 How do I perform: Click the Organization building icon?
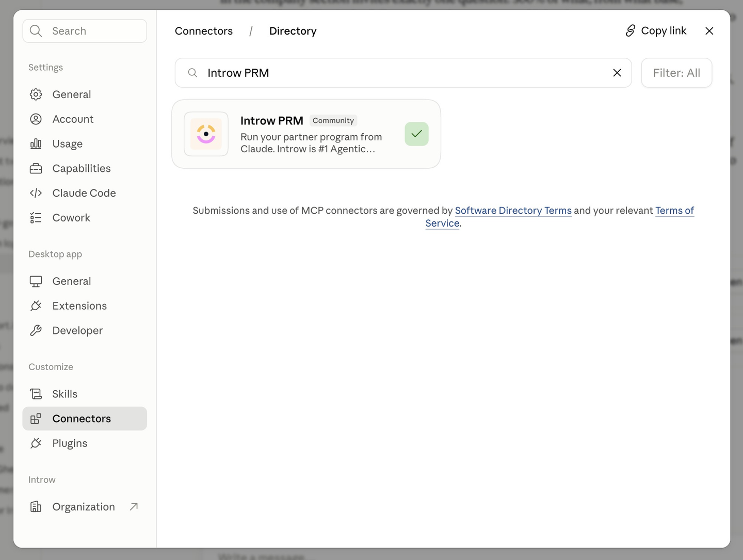(36, 507)
